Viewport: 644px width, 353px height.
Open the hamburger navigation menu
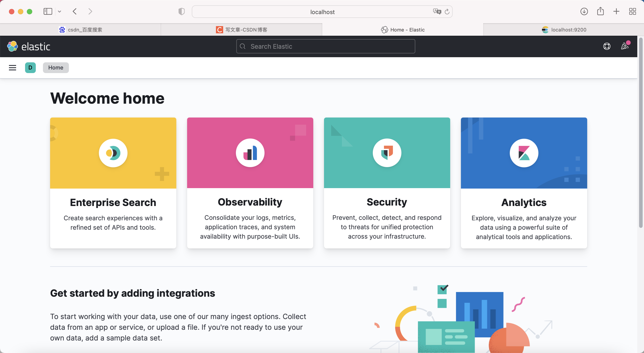13,68
